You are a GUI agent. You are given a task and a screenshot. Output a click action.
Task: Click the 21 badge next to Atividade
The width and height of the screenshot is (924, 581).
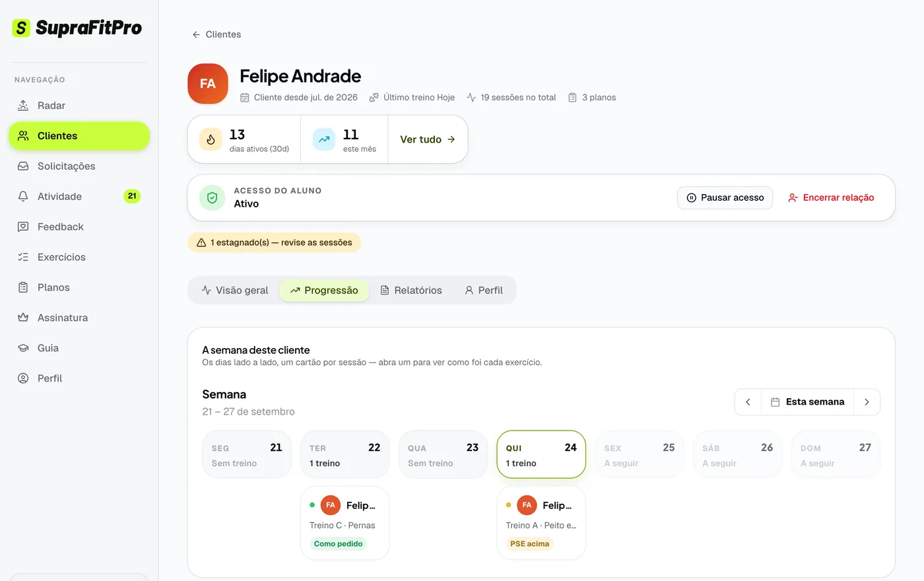tap(132, 196)
